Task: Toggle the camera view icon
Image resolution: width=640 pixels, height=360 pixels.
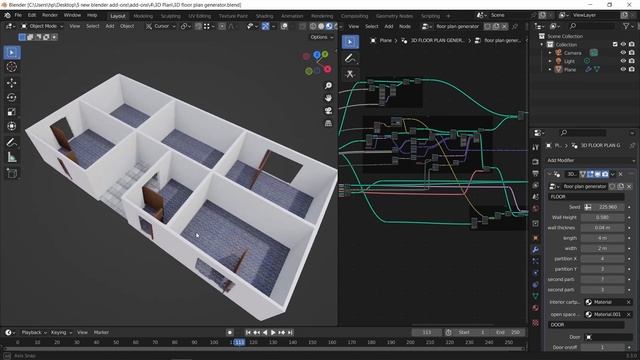Action: point(328,111)
